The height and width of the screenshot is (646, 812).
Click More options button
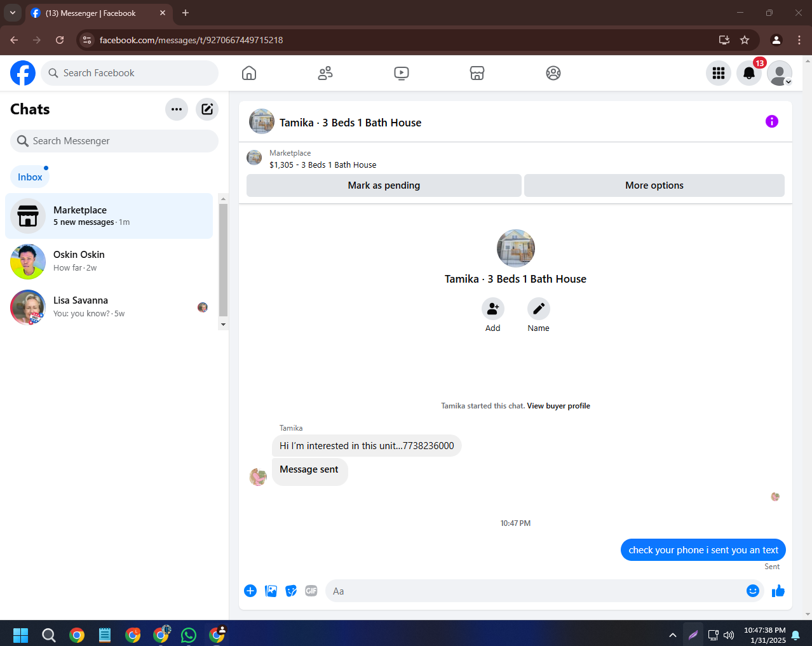[654, 185]
